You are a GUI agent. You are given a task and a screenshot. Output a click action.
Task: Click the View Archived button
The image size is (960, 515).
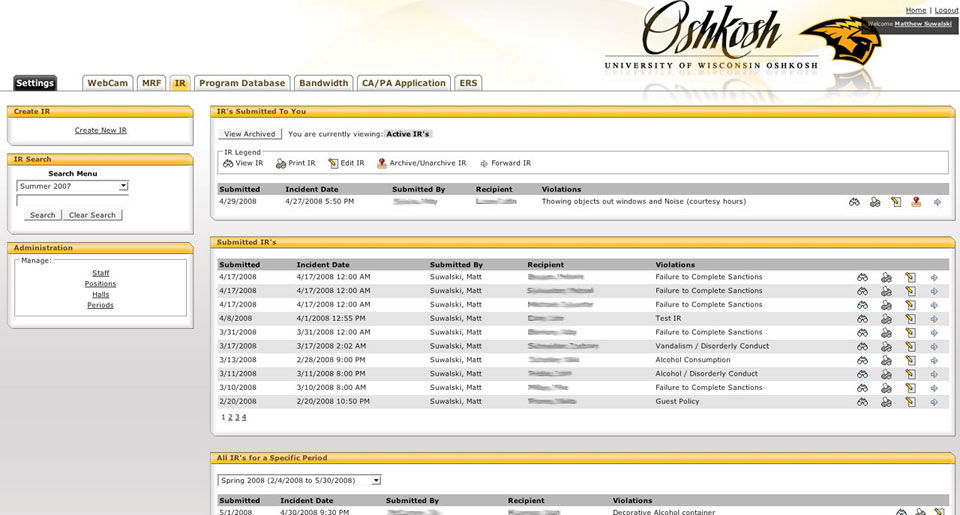tap(250, 134)
